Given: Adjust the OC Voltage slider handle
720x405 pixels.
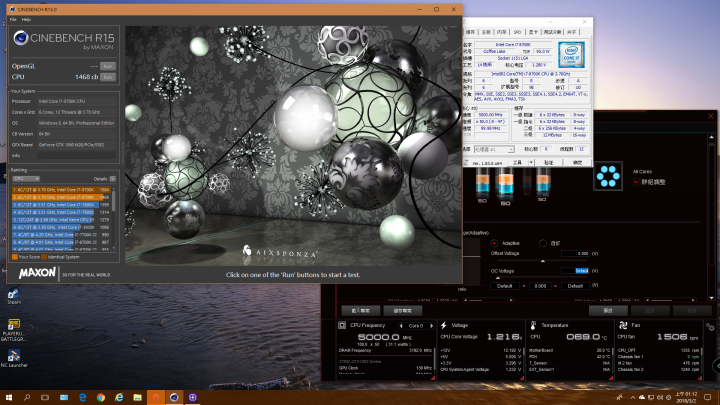Looking at the screenshot, I should [498, 278].
